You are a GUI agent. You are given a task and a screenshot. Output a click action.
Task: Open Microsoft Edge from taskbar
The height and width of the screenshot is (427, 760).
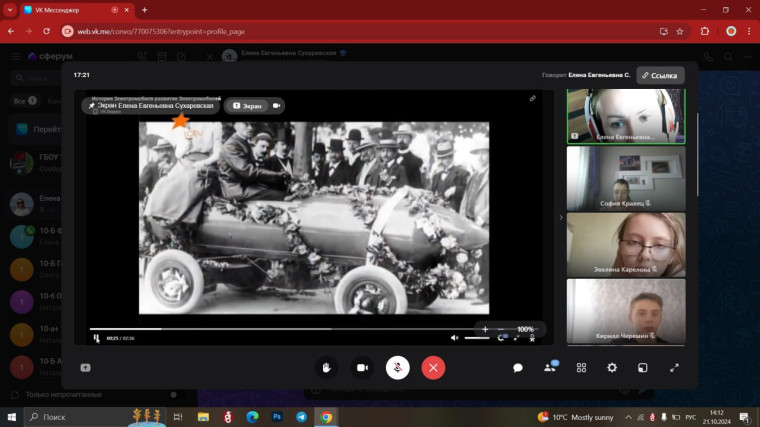(x=252, y=417)
